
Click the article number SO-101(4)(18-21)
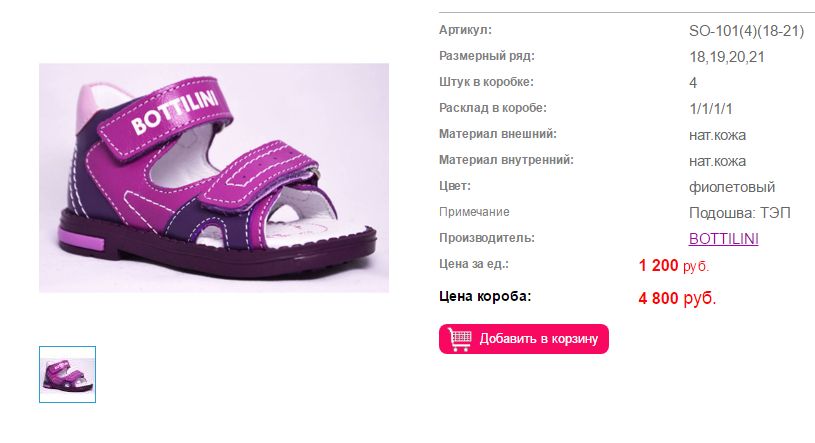746,31
